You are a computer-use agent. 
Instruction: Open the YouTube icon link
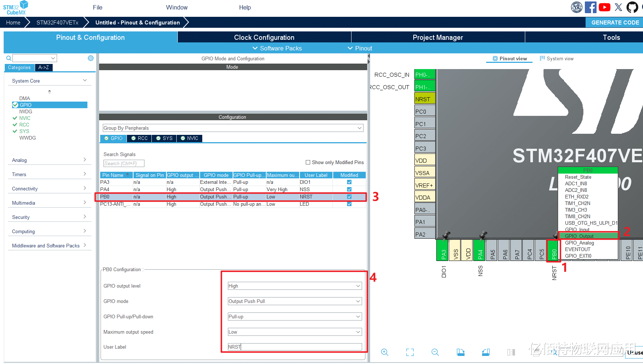click(x=605, y=7)
